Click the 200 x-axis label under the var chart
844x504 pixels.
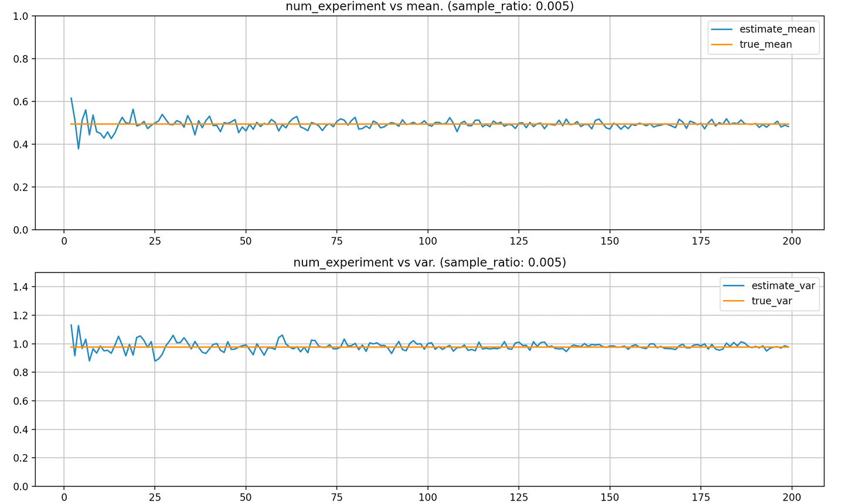[x=792, y=498]
